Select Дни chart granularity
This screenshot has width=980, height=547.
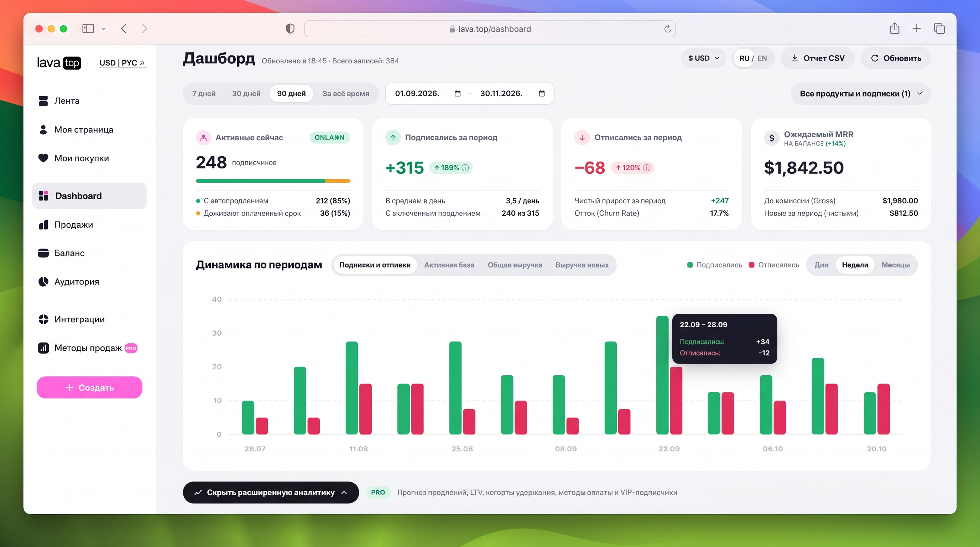pos(822,265)
